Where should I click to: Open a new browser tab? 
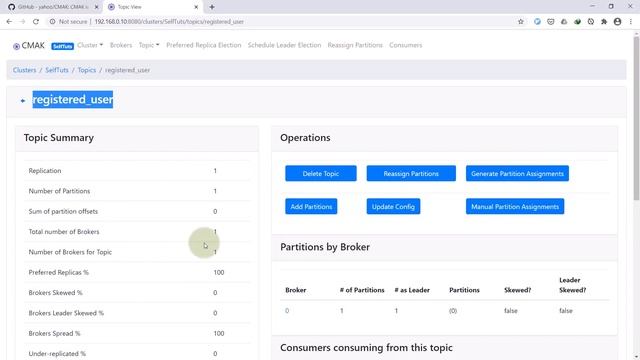pyautogui.click(x=212, y=7)
